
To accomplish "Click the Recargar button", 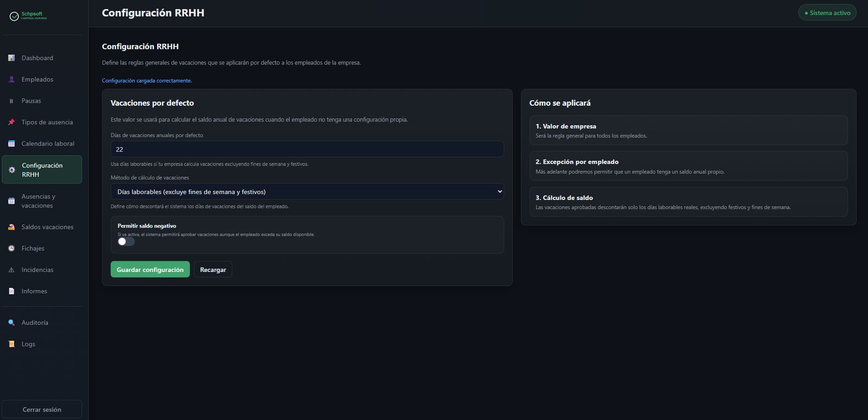I will (x=213, y=270).
